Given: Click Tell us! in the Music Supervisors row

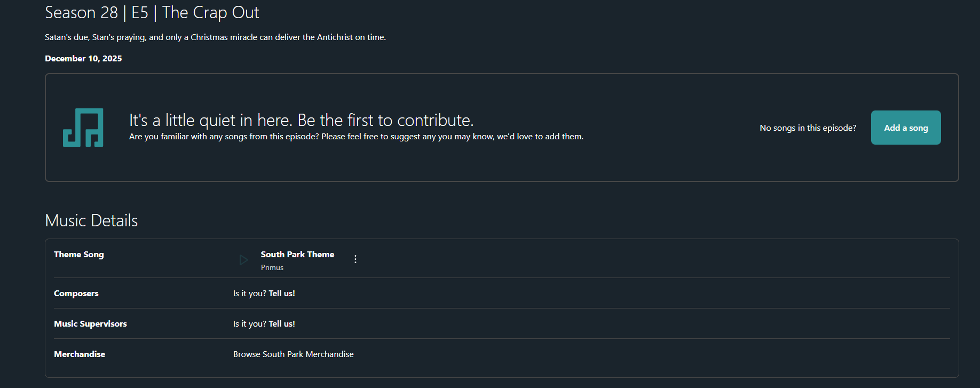Looking at the screenshot, I should [x=282, y=324].
